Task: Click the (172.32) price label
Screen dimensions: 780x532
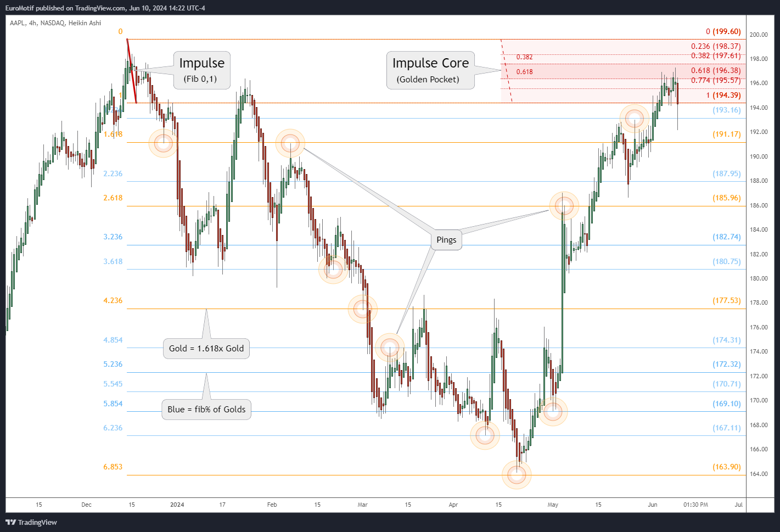Action: pyautogui.click(x=727, y=364)
